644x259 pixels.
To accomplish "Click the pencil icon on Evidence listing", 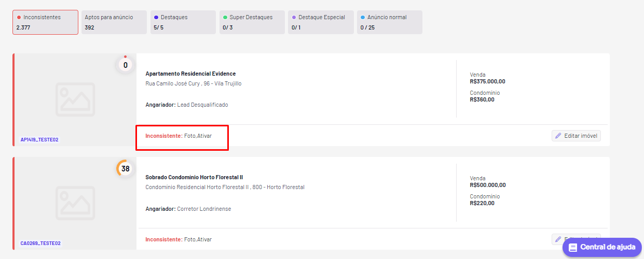I will pos(558,136).
